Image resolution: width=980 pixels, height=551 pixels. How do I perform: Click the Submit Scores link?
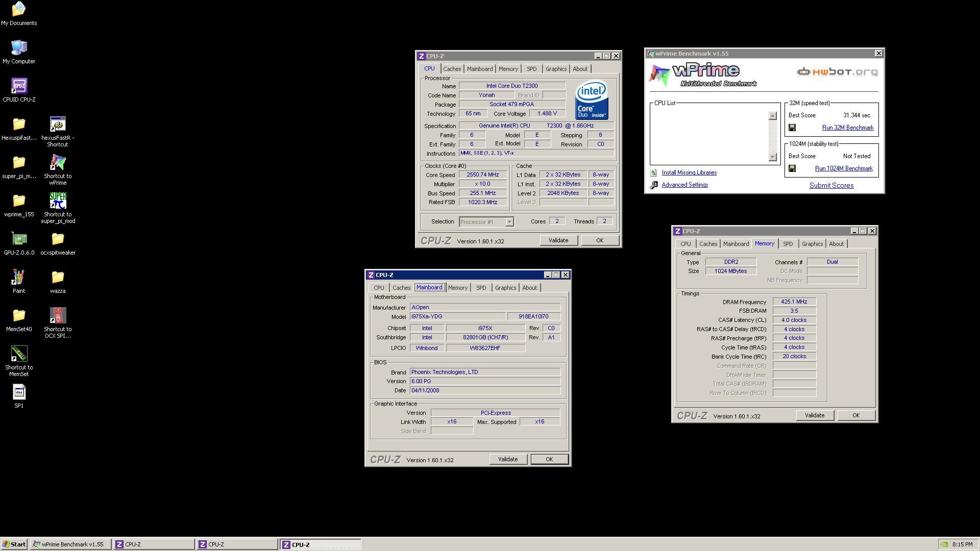[x=831, y=186]
